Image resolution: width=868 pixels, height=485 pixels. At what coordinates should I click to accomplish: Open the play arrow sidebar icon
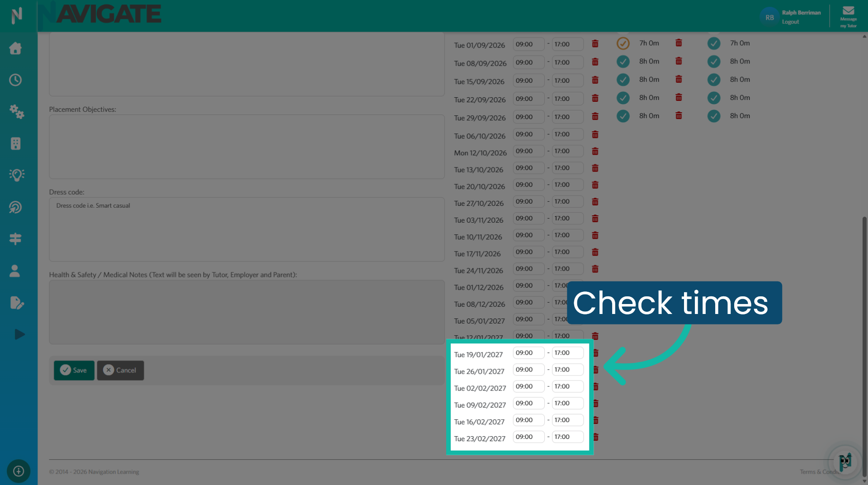[19, 334]
